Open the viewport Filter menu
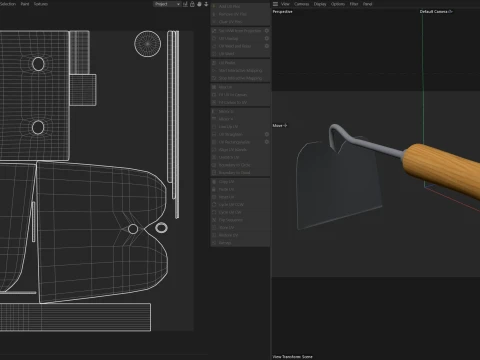Viewport: 480px width, 360px height. [354, 4]
